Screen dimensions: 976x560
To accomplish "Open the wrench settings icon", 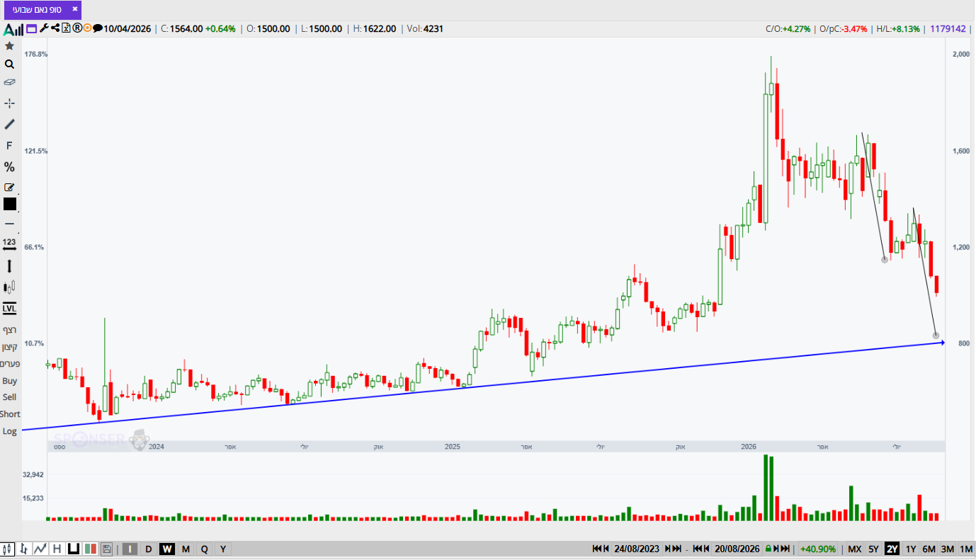I will 44,28.
